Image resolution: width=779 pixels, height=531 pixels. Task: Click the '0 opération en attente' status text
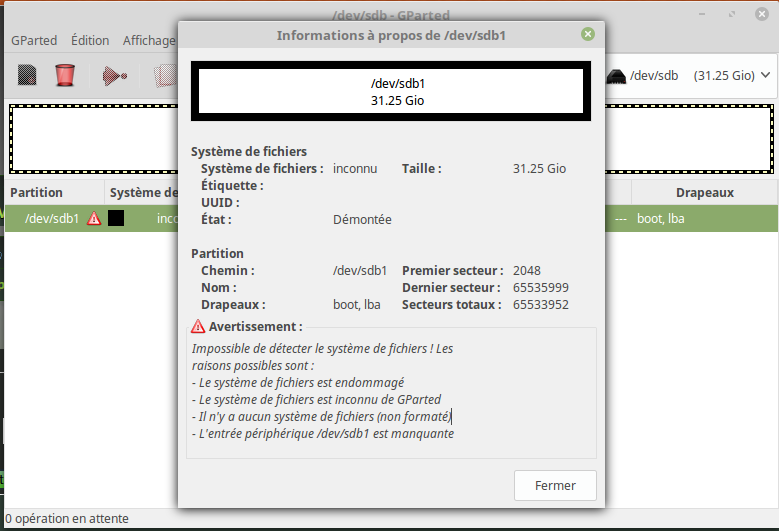click(67, 519)
